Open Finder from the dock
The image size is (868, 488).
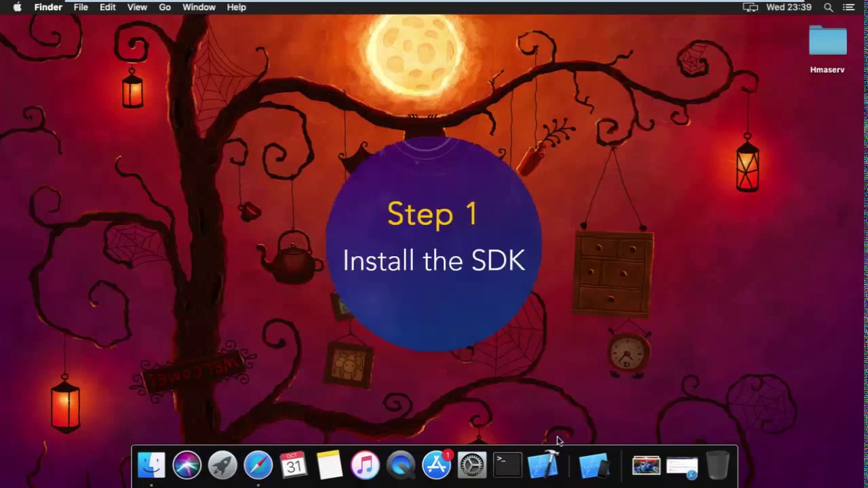tap(151, 465)
